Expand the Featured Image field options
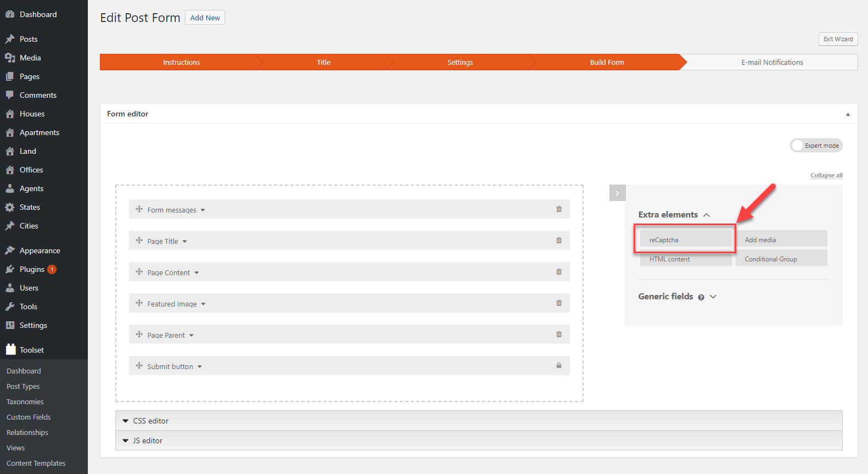 pos(203,304)
